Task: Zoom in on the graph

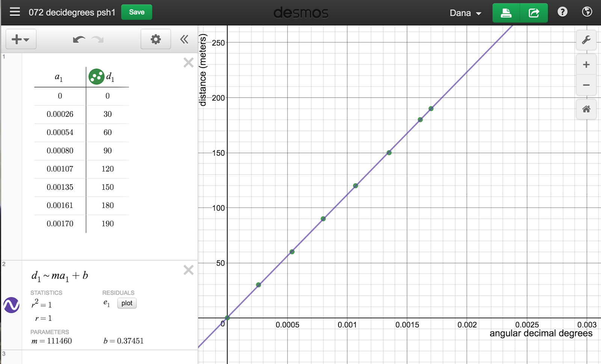Action: click(x=586, y=64)
